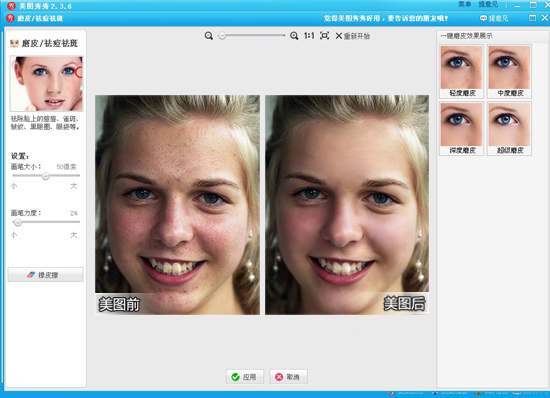This screenshot has height=398, width=550.
Task: Adjust the zoom level slider handle
Action: (x=222, y=36)
